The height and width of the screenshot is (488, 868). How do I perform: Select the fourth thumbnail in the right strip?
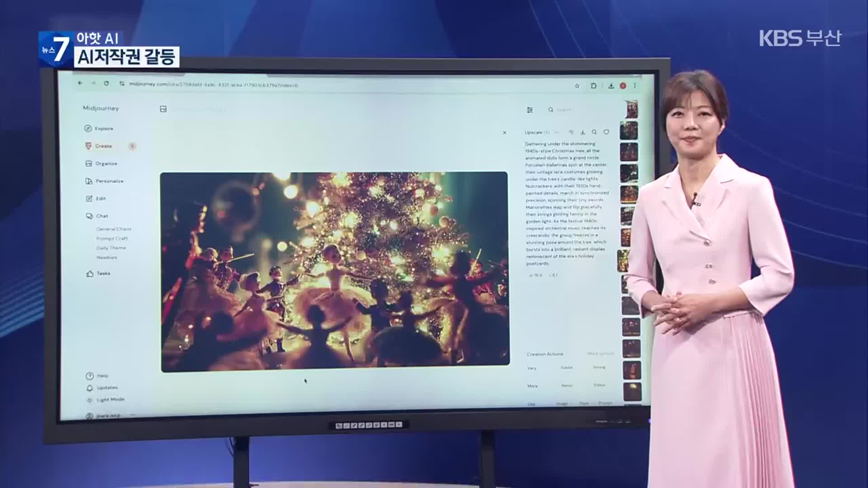[x=629, y=174]
